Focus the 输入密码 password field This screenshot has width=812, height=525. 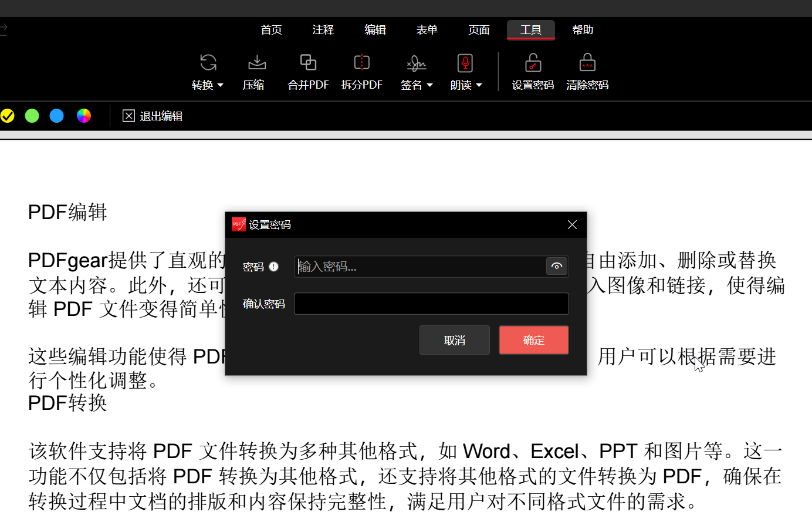point(419,267)
